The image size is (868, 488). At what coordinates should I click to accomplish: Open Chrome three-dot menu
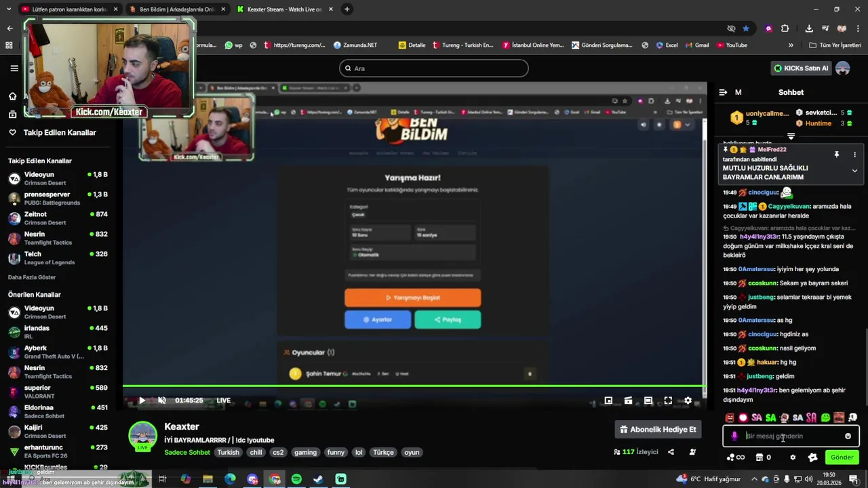(858, 28)
